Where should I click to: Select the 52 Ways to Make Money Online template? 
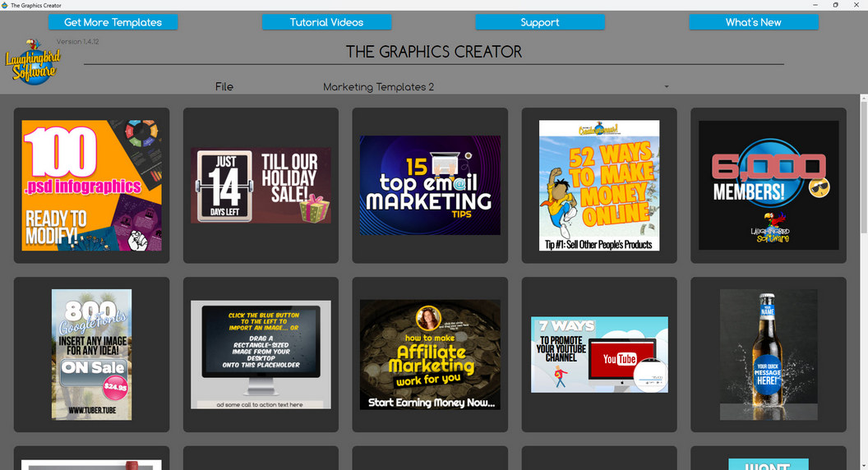tap(599, 186)
